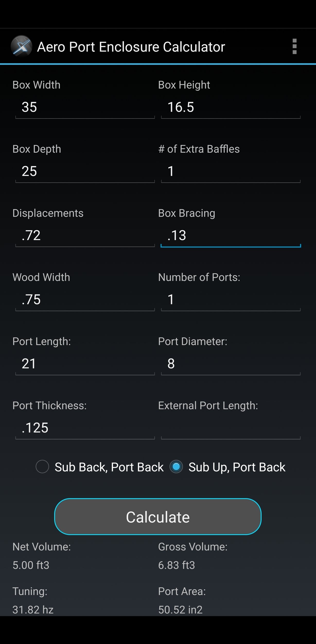Tap the app logo icon
This screenshot has width=316, height=644.
[21, 46]
